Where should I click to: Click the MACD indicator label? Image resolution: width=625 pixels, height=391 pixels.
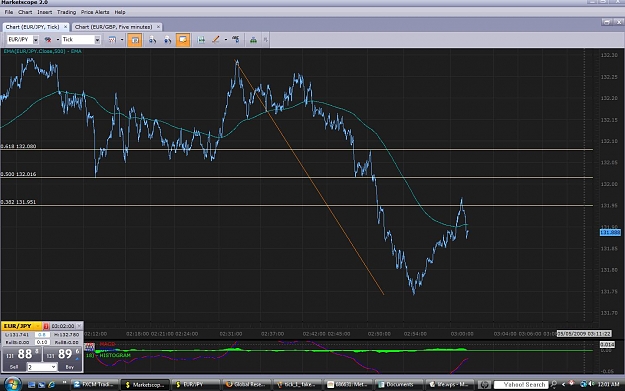tap(107, 344)
